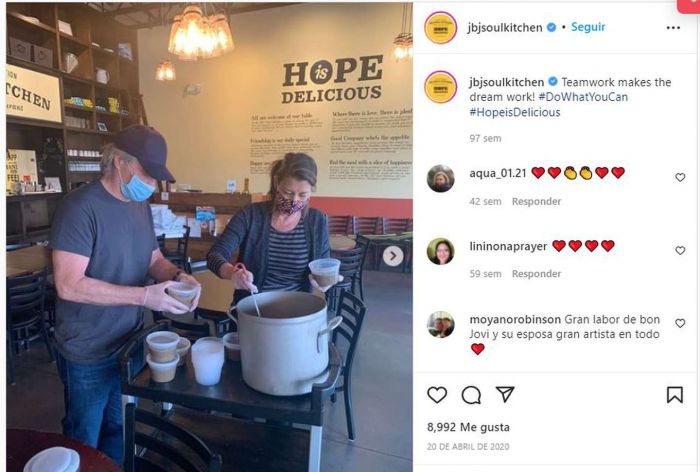Viewport: 700px width, 472px height.
Task: Like the aqua_01.21 comment
Action: point(680,177)
